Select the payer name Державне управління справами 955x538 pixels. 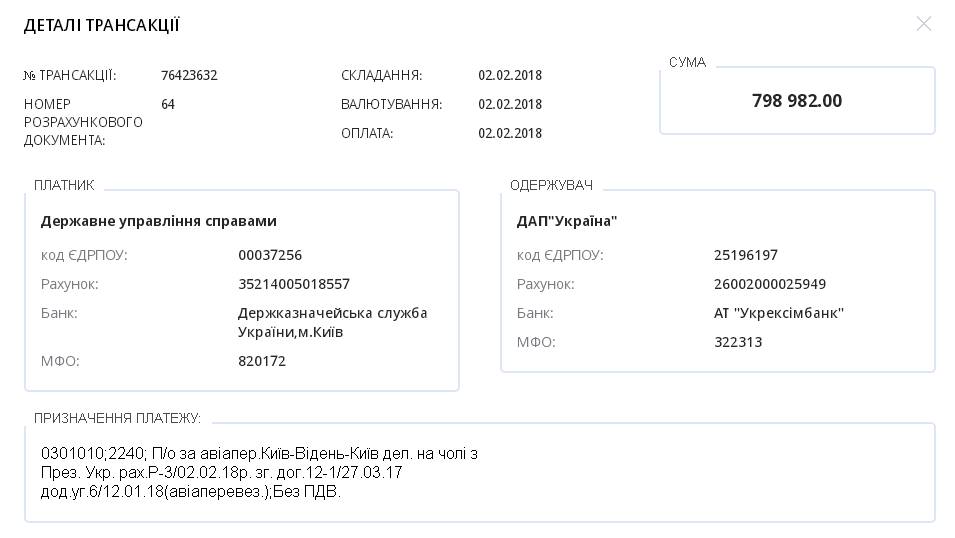(158, 221)
